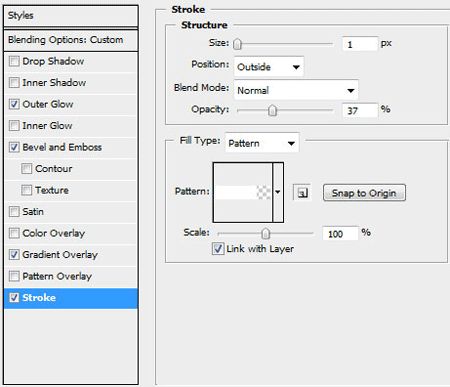Uncheck the Gradient Overlay checkbox

(14, 255)
